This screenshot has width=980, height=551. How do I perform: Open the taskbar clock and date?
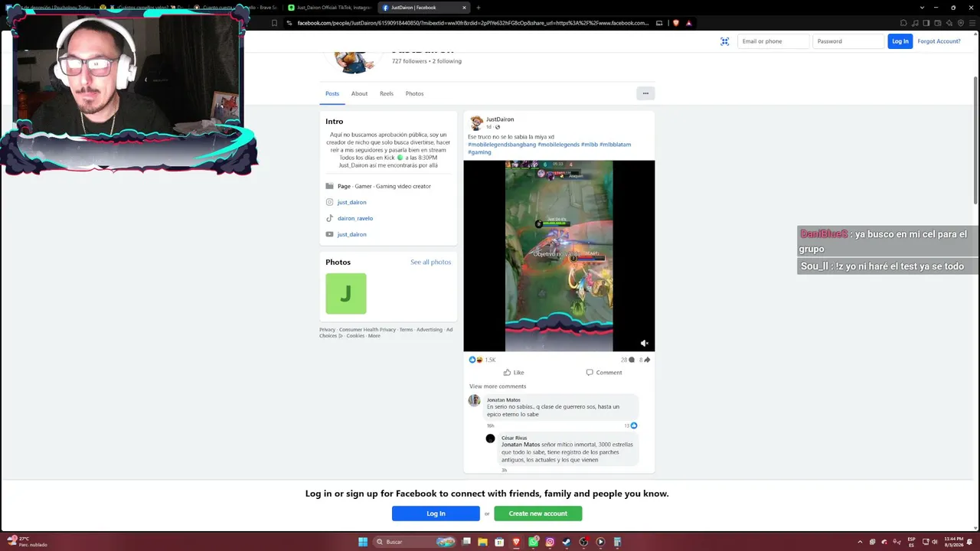pyautogui.click(x=954, y=542)
